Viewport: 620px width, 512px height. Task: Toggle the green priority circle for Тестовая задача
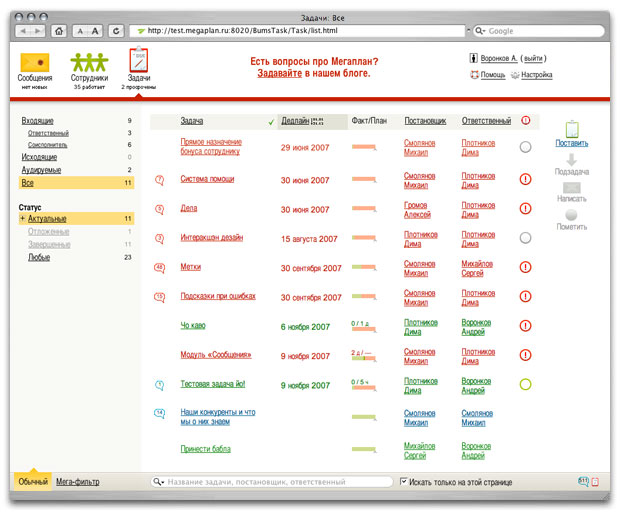pyautogui.click(x=525, y=384)
